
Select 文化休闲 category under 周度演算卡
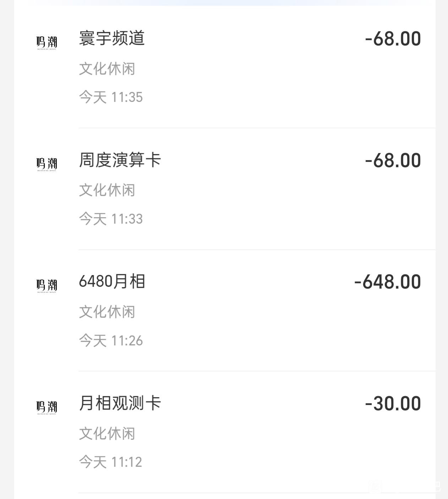click(107, 190)
